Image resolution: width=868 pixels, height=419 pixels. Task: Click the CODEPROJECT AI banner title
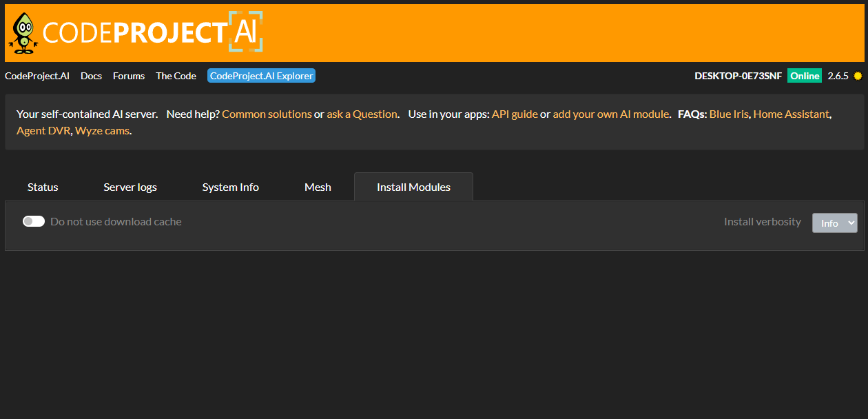[x=152, y=32]
